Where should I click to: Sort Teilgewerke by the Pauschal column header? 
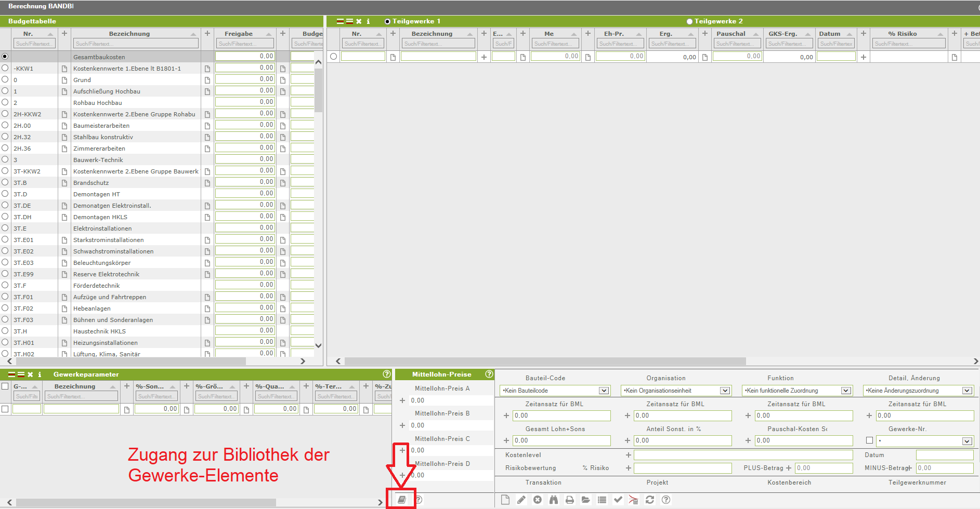[730, 34]
